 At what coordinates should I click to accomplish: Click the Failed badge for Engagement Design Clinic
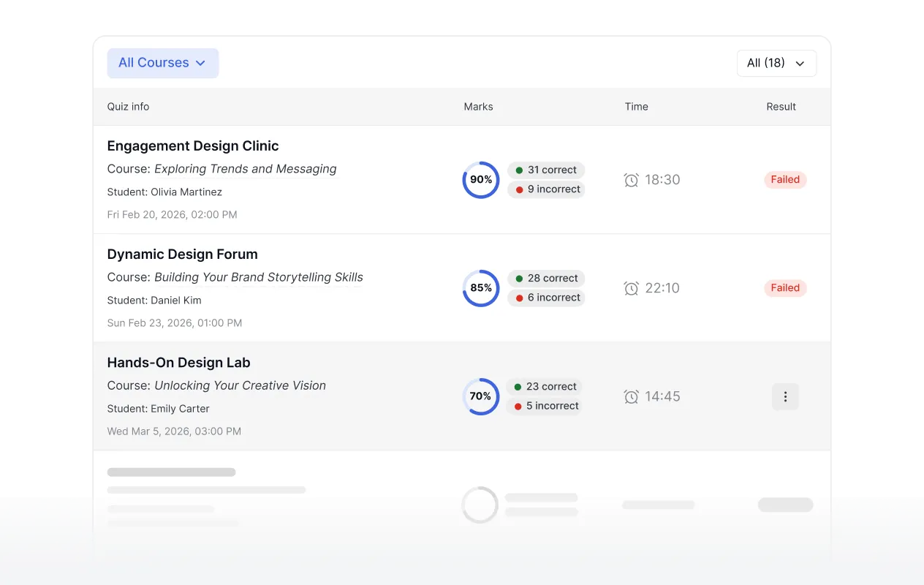click(x=785, y=180)
